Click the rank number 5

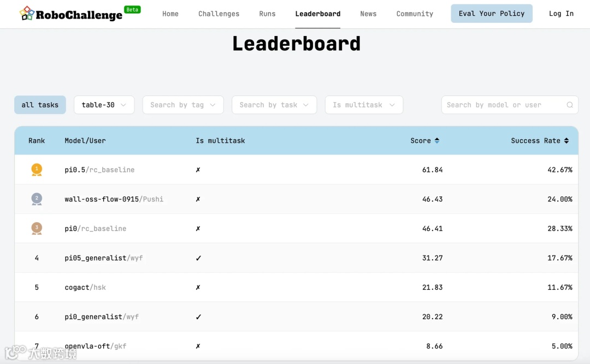37,287
